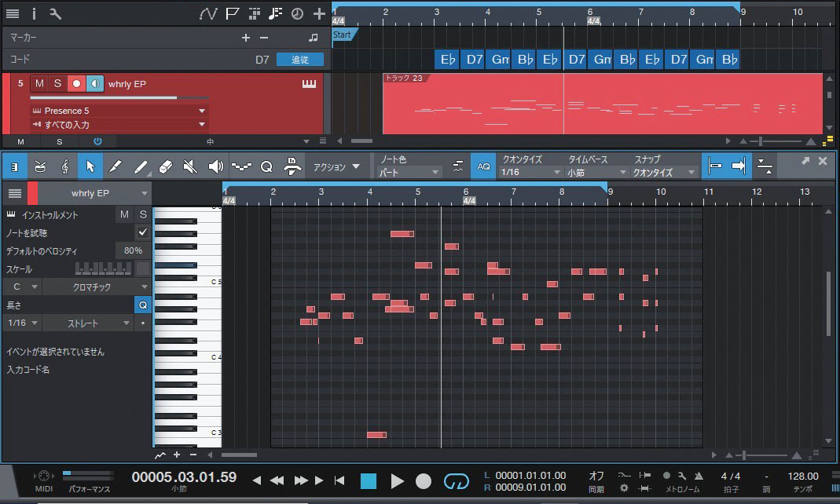Screen dimensions: 840x504
Task: Open the chord track note icon at the top
Action: pyautogui.click(x=275, y=13)
